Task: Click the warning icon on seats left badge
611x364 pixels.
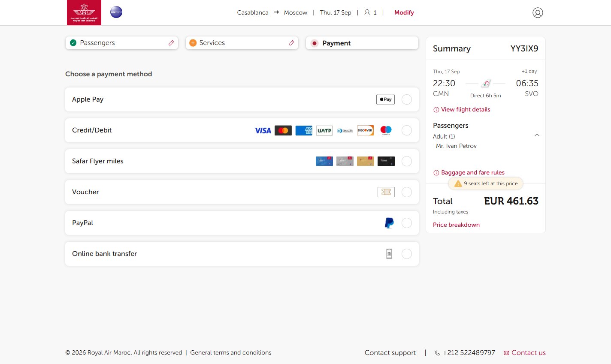Action: point(458,184)
